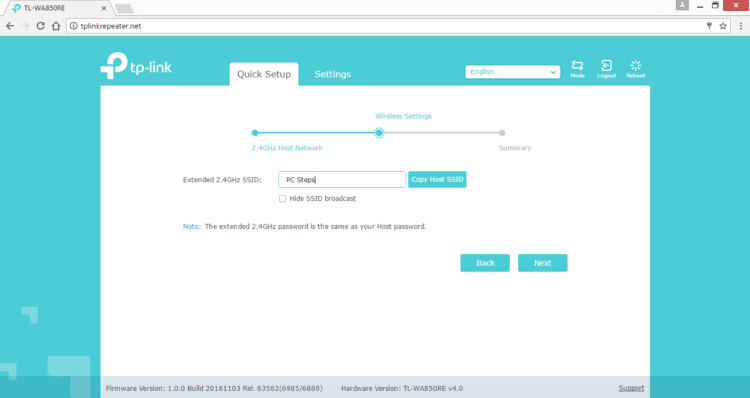Viewport: 750px width, 398px height.
Task: Open the Support link
Action: coord(631,388)
